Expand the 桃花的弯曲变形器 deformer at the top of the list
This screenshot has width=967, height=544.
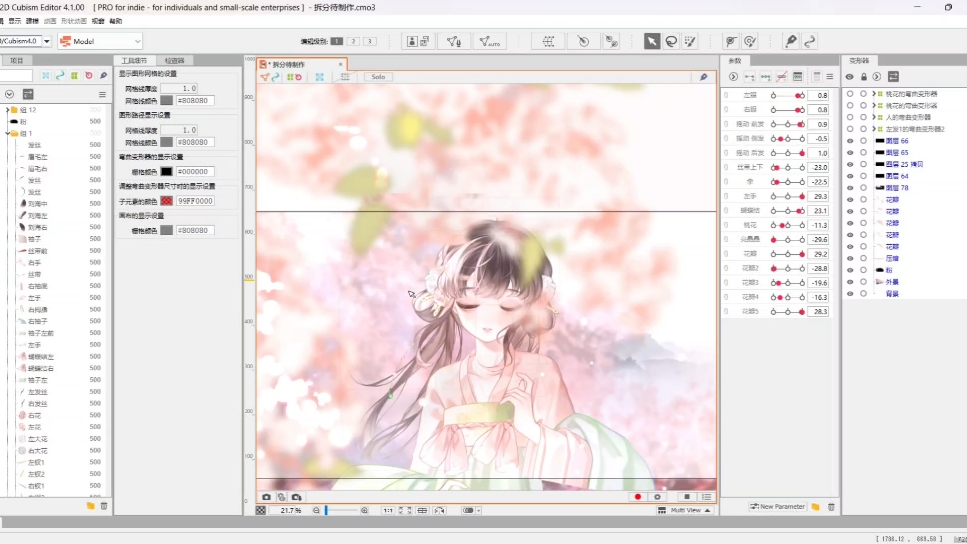(x=873, y=94)
